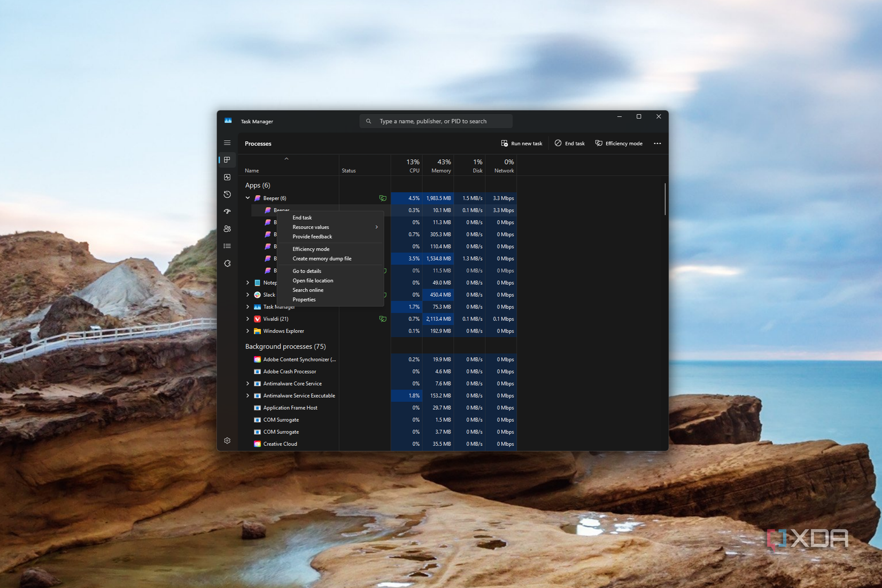Click the efficiency leaf icon beside Beeper
882x588 pixels.
click(x=383, y=198)
